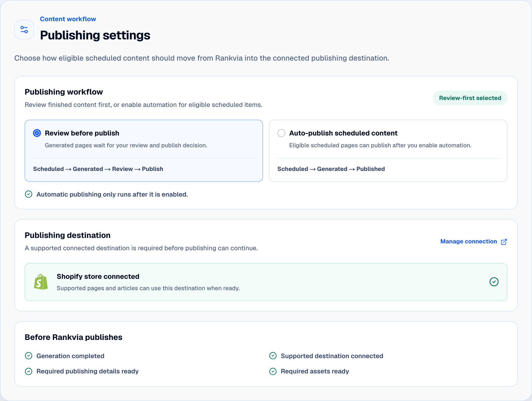
Task: Click the 'Supported destination connected' label
Action: coord(332,356)
